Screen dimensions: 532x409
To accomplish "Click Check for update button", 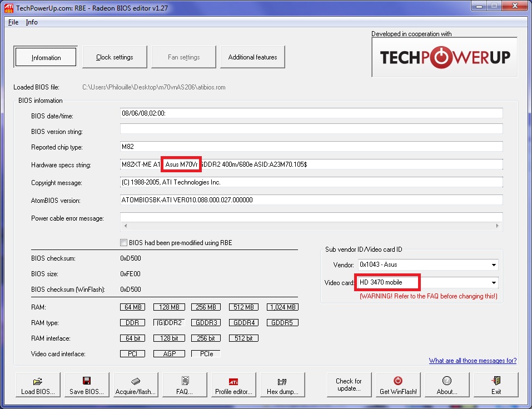I will pyautogui.click(x=349, y=385).
